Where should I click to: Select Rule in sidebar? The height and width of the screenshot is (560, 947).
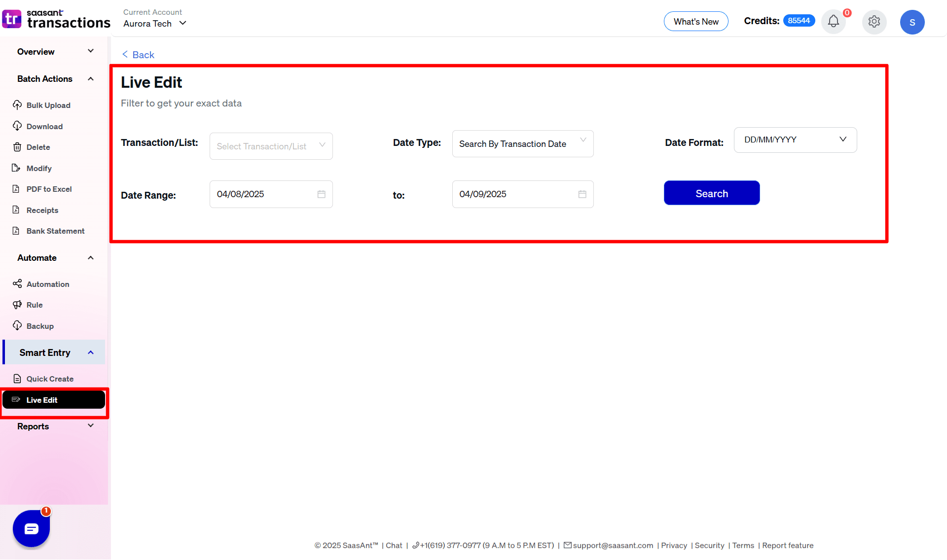coord(35,305)
